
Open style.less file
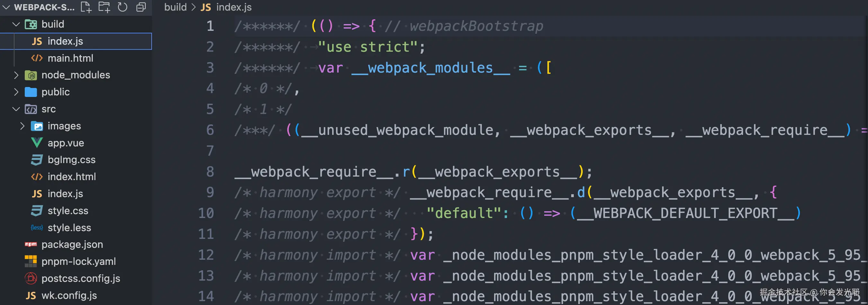pos(69,228)
